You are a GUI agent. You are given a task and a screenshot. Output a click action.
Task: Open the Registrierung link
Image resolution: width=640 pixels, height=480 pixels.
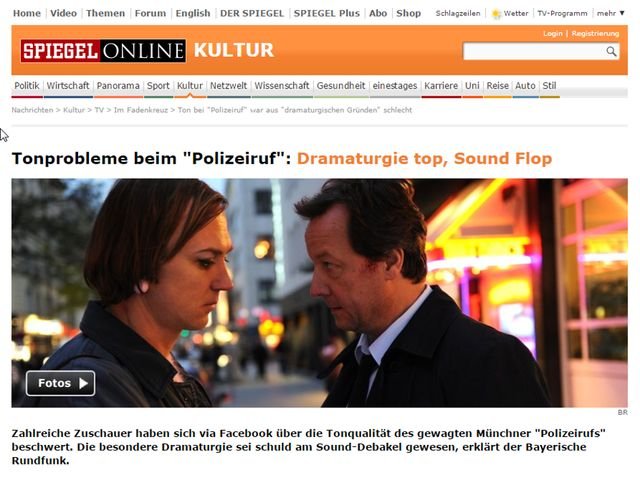595,33
